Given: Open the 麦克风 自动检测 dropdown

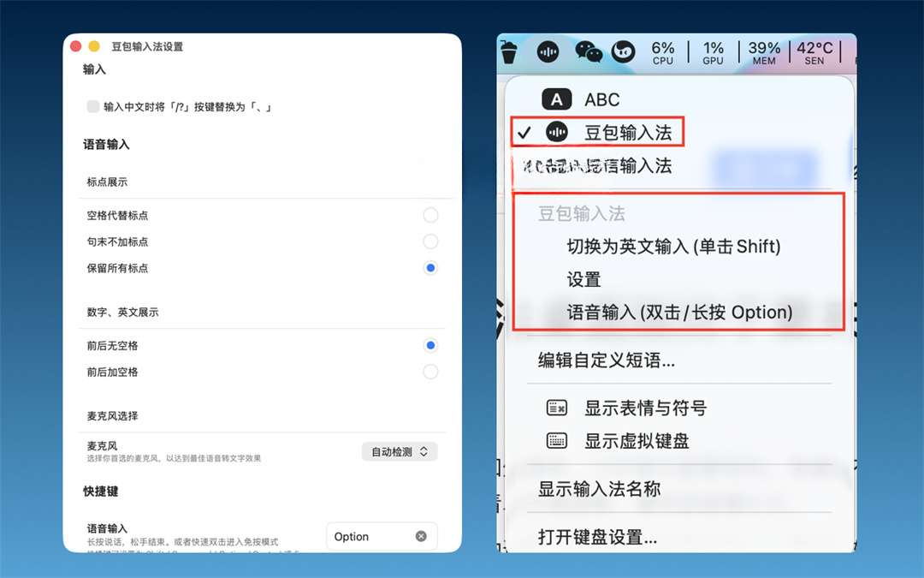Looking at the screenshot, I should point(400,452).
